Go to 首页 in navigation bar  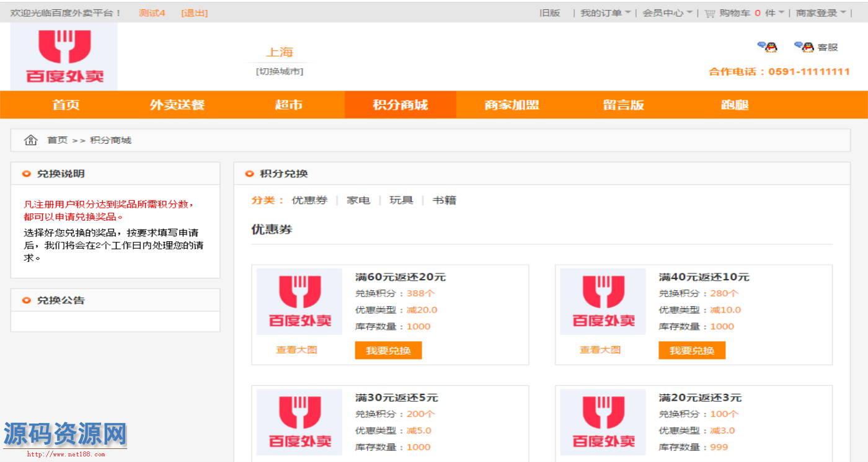[66, 105]
